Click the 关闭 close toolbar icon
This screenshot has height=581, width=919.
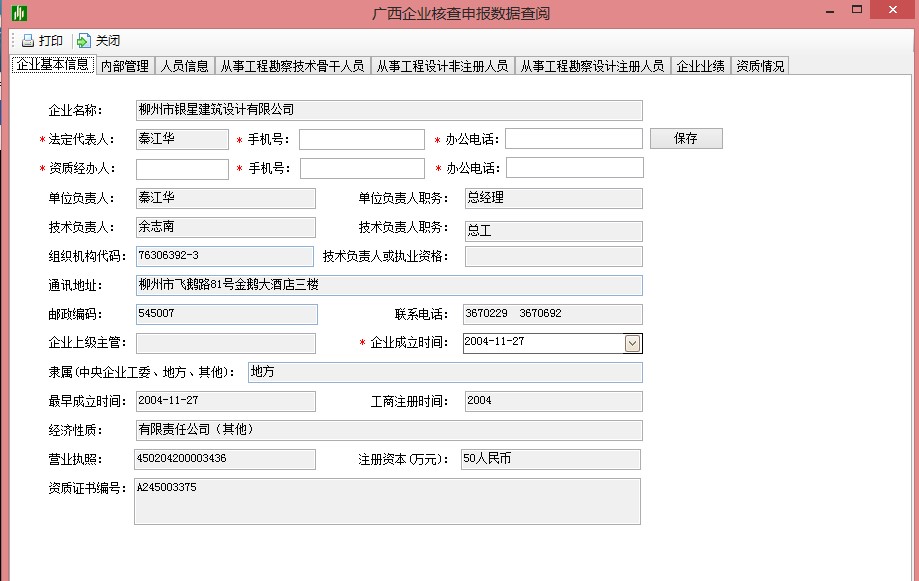point(84,41)
